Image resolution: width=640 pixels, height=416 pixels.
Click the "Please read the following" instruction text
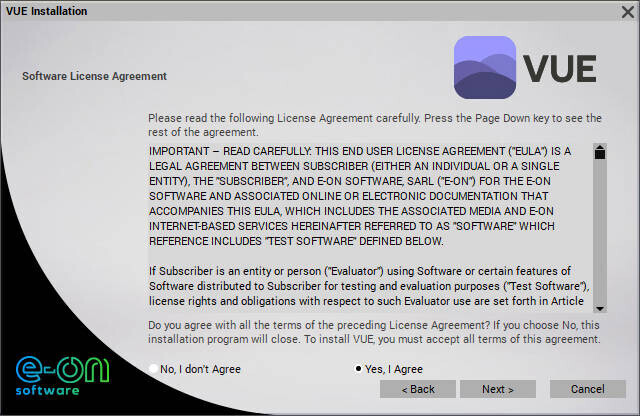point(375,124)
